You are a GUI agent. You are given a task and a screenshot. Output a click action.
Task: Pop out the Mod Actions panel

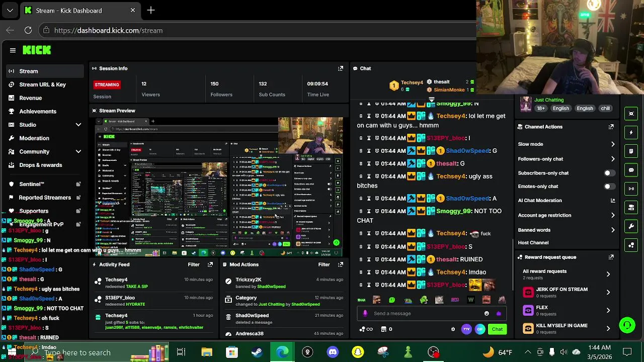point(341,264)
